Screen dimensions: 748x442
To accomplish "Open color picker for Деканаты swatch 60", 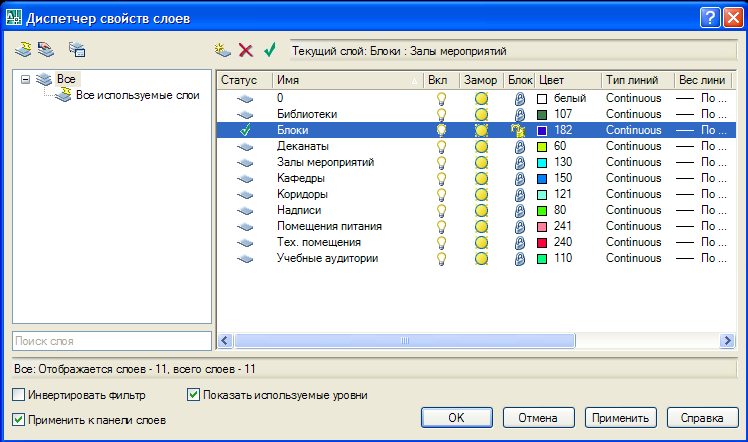I will click(542, 147).
